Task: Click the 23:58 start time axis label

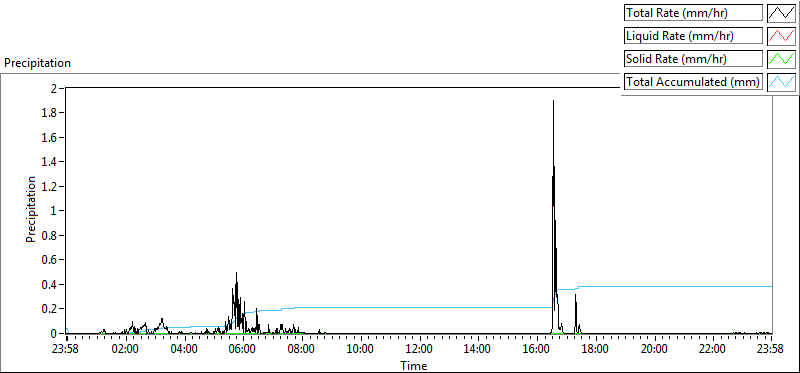Action: (x=67, y=350)
